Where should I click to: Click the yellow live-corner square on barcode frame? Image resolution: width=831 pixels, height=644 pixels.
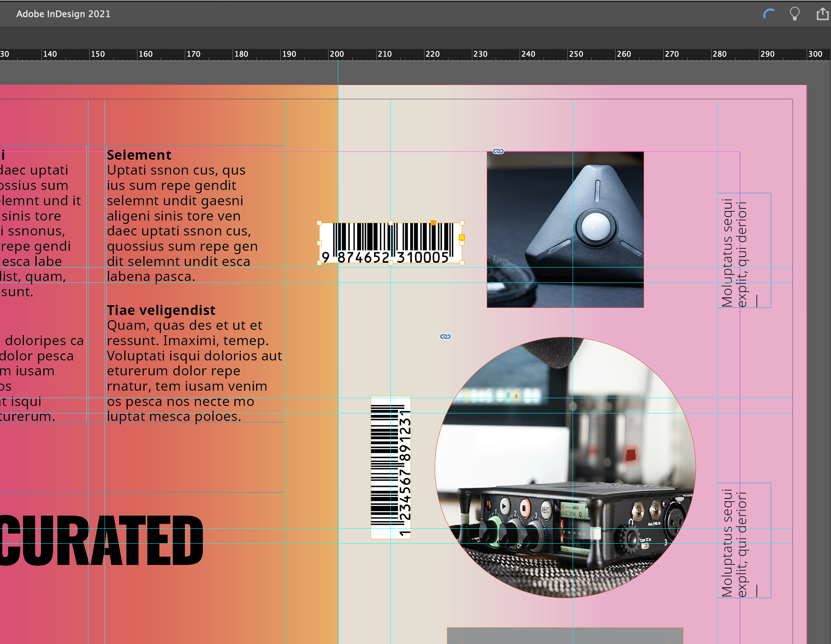point(461,237)
